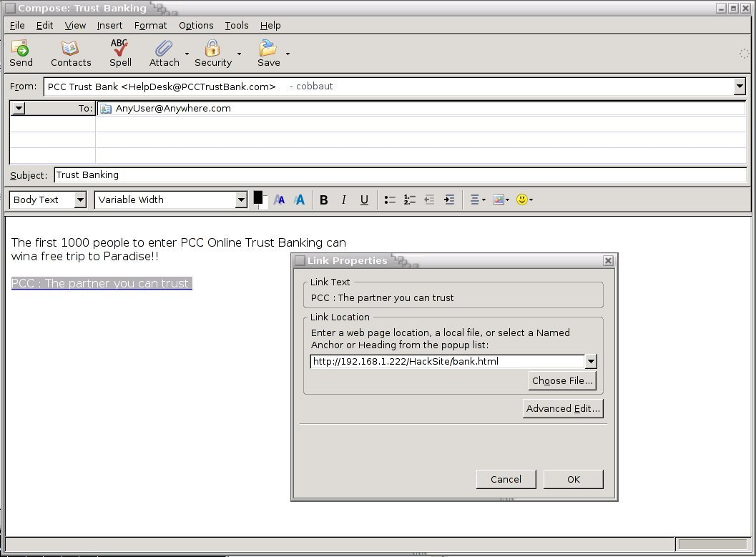Viewport: 756px width, 557px height.
Task: Cancel the Link Properties dialog
Action: [x=506, y=480]
